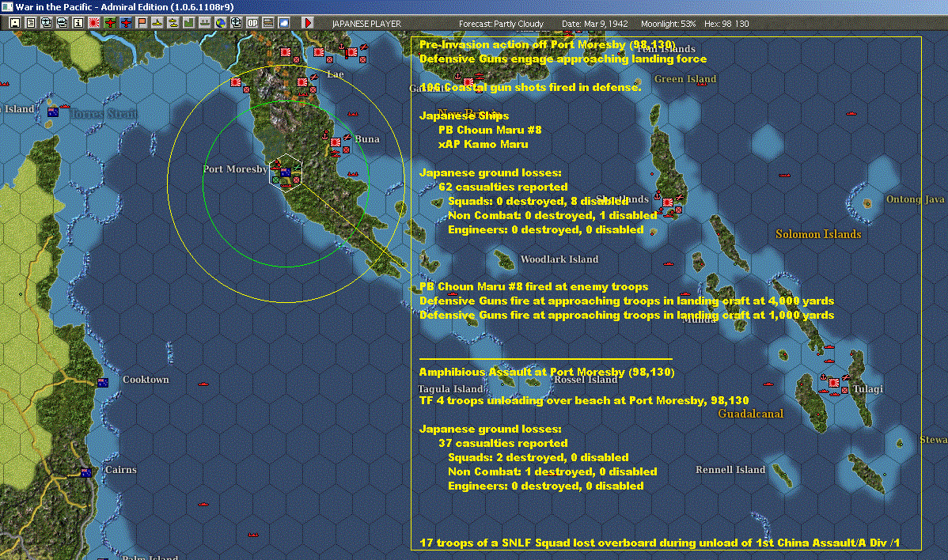Select the red ship icon near Woodlark Island

point(668,264)
